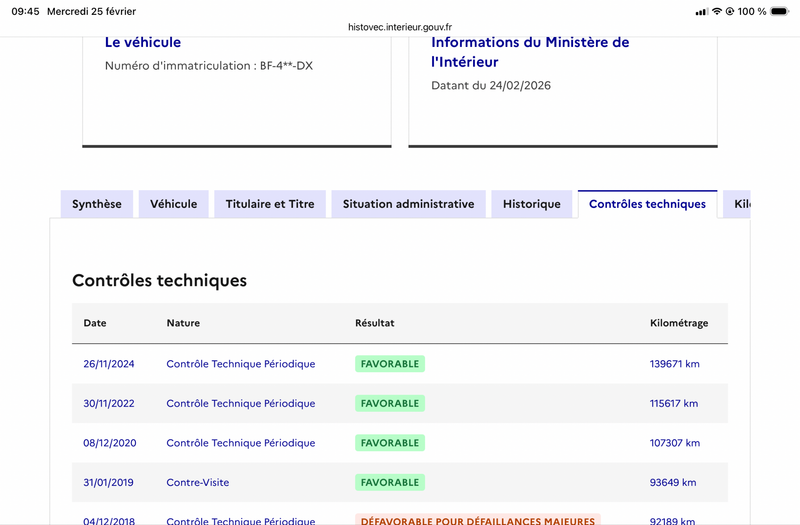
Task: Switch to the Synthèse tab
Action: tap(97, 204)
